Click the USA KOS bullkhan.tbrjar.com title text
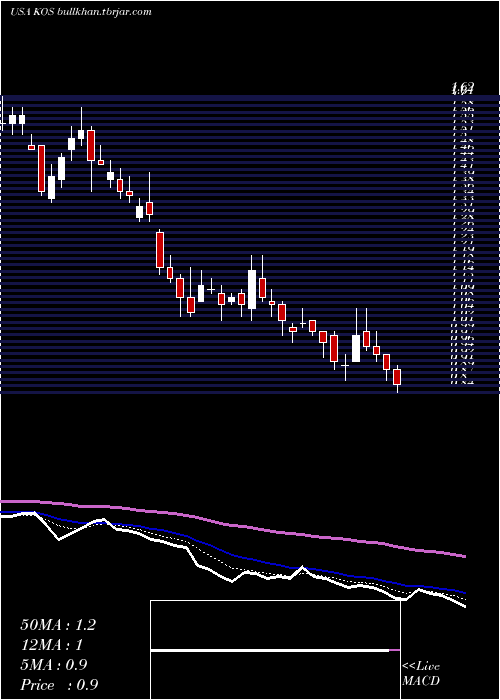This screenshot has width=500, height=700. point(80,12)
